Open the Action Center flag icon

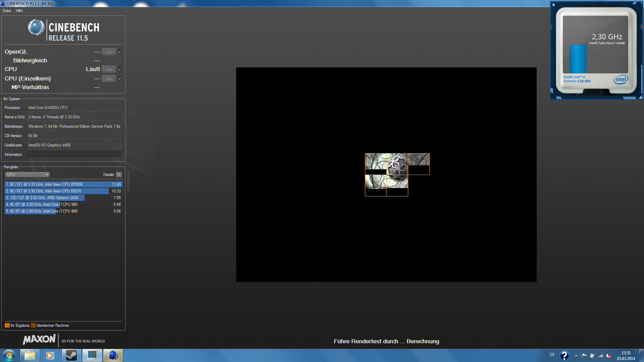coord(584,356)
